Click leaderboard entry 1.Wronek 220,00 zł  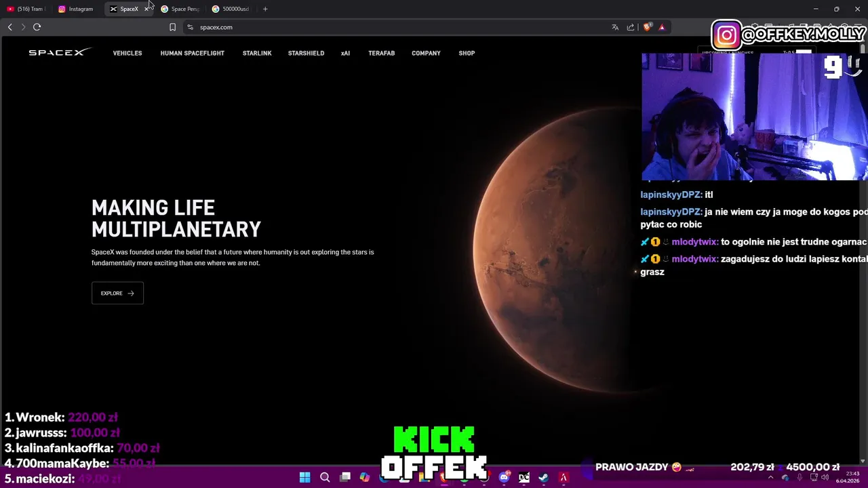click(61, 418)
